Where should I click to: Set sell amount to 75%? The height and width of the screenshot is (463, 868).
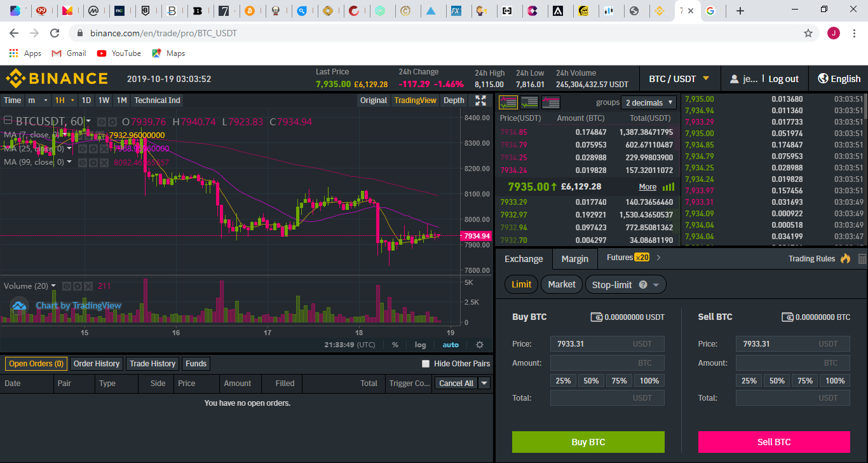[805, 381]
